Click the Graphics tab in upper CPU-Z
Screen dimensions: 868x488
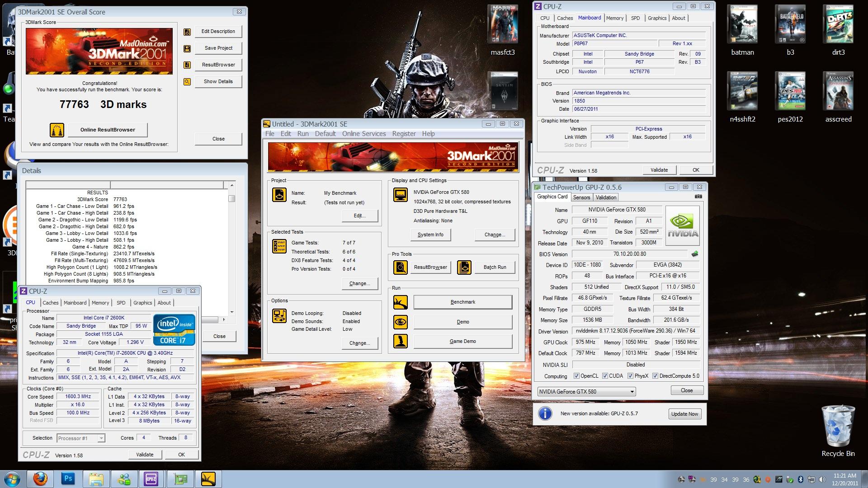[657, 18]
